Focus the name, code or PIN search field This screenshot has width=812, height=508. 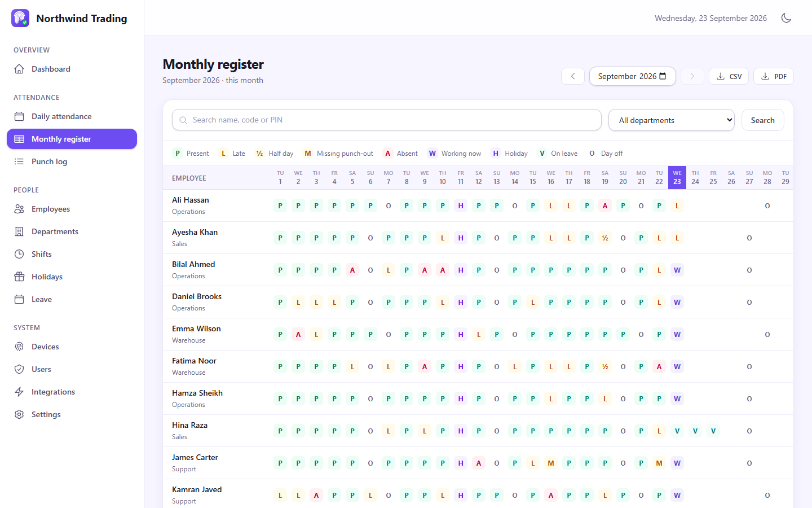point(387,120)
